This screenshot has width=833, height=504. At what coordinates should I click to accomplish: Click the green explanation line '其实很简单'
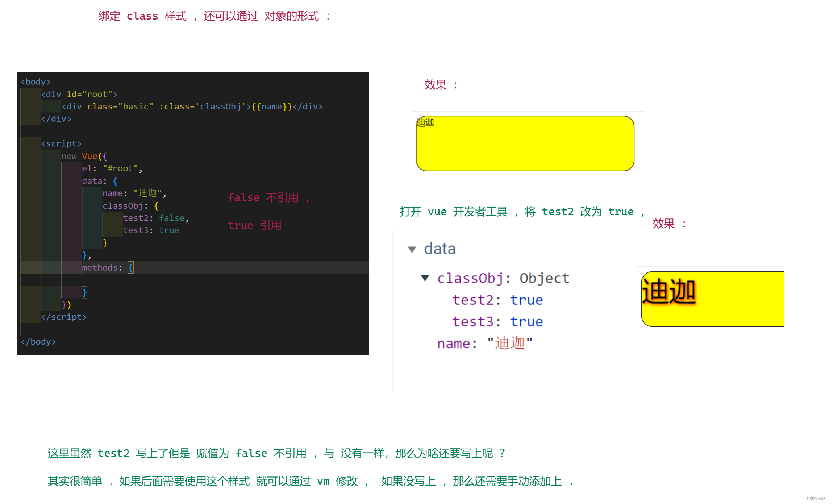(311, 481)
